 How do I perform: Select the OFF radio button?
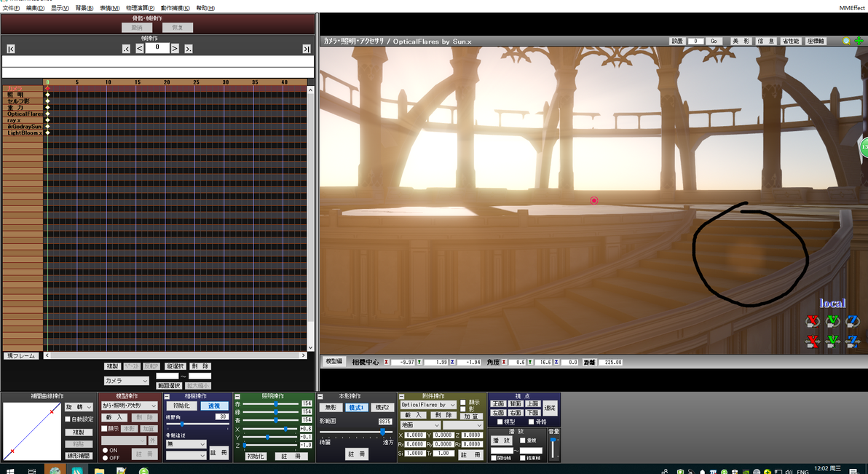point(105,458)
